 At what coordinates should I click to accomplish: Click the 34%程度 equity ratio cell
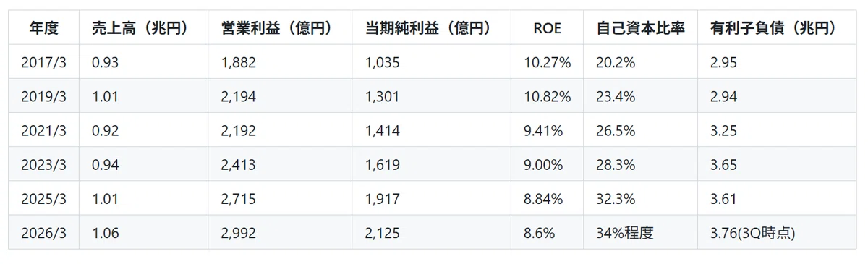coord(625,233)
